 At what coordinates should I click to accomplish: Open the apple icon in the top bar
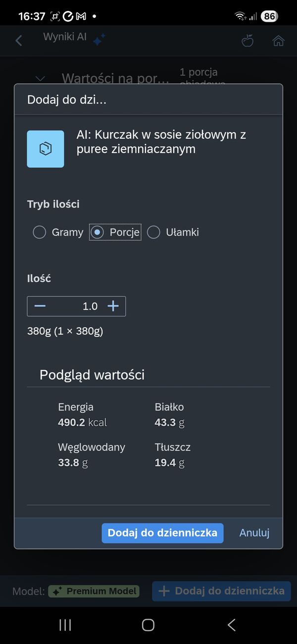coord(247,41)
